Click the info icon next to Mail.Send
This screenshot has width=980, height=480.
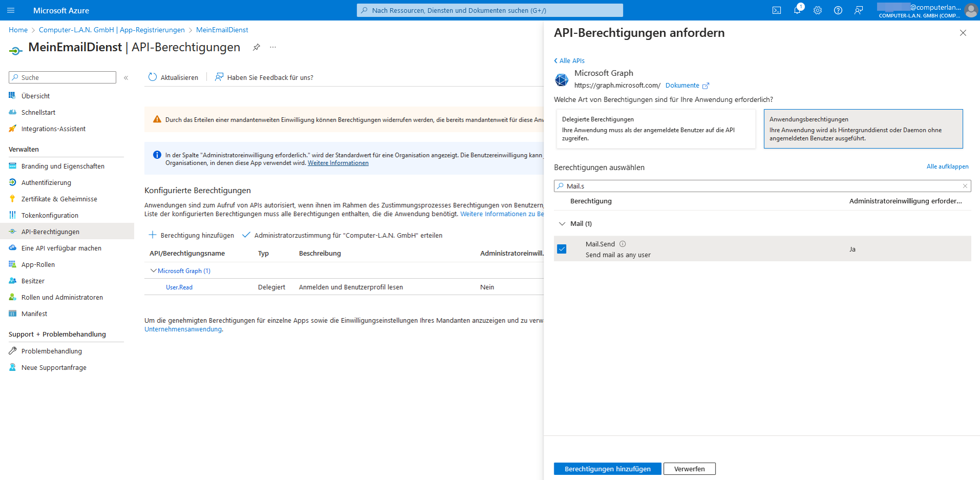pyautogui.click(x=622, y=244)
